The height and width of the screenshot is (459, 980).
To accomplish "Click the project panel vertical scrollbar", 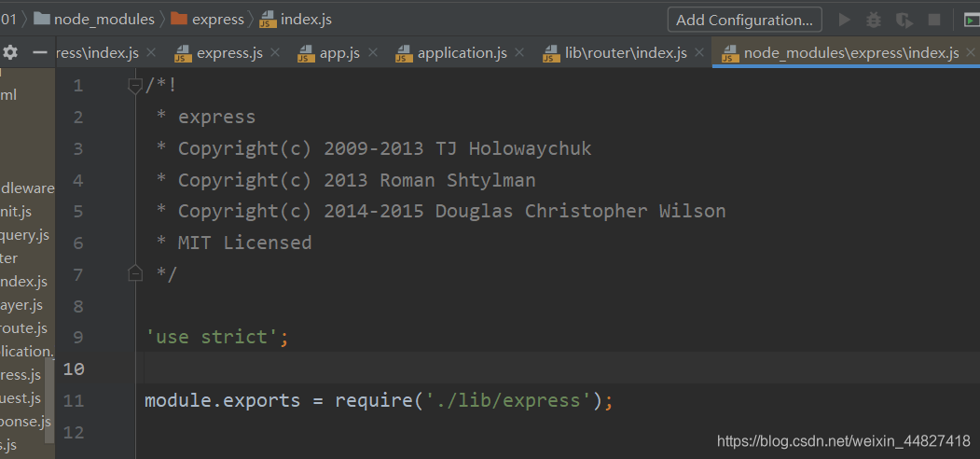I will (x=49, y=401).
